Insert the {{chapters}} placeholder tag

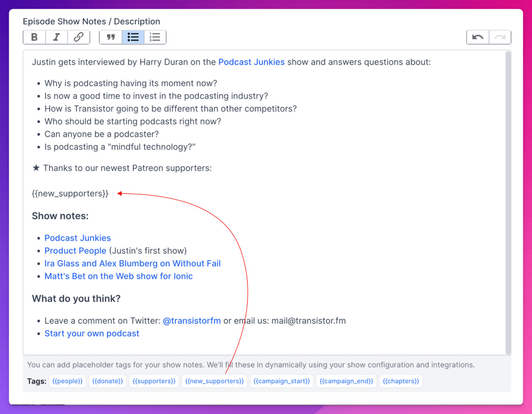401,381
